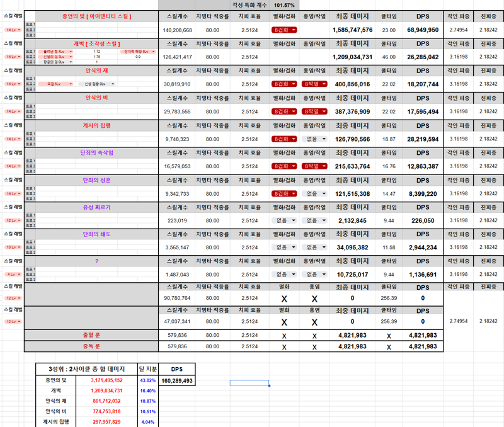Open the skill level dropdown for 안식의 재
This screenshot has height=427, width=504.
13,84
